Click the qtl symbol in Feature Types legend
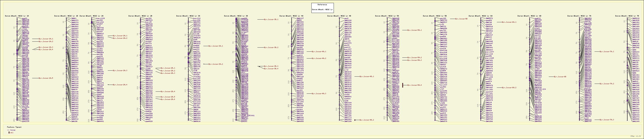This screenshot has height=139, width=644. [x=9, y=132]
